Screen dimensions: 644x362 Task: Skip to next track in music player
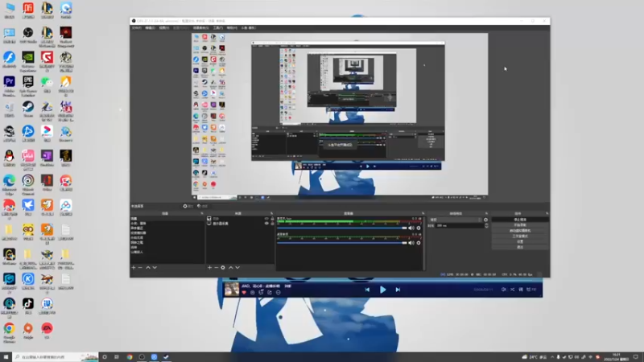click(398, 290)
